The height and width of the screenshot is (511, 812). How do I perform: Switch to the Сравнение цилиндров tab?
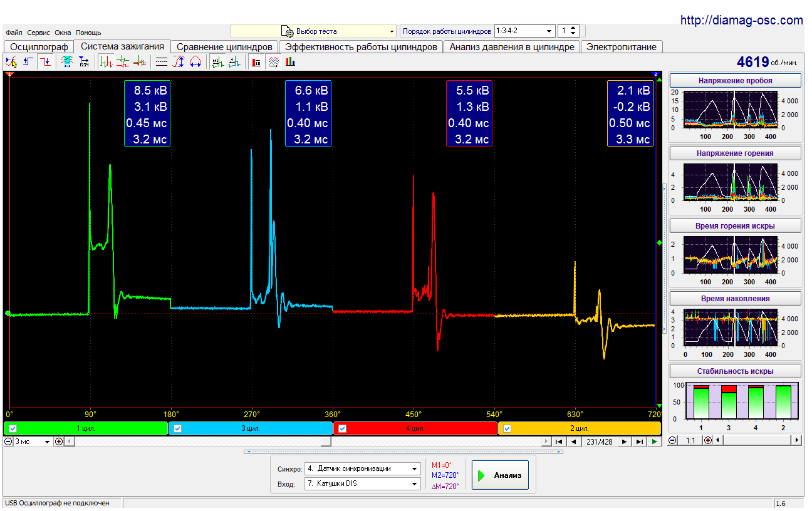click(224, 47)
